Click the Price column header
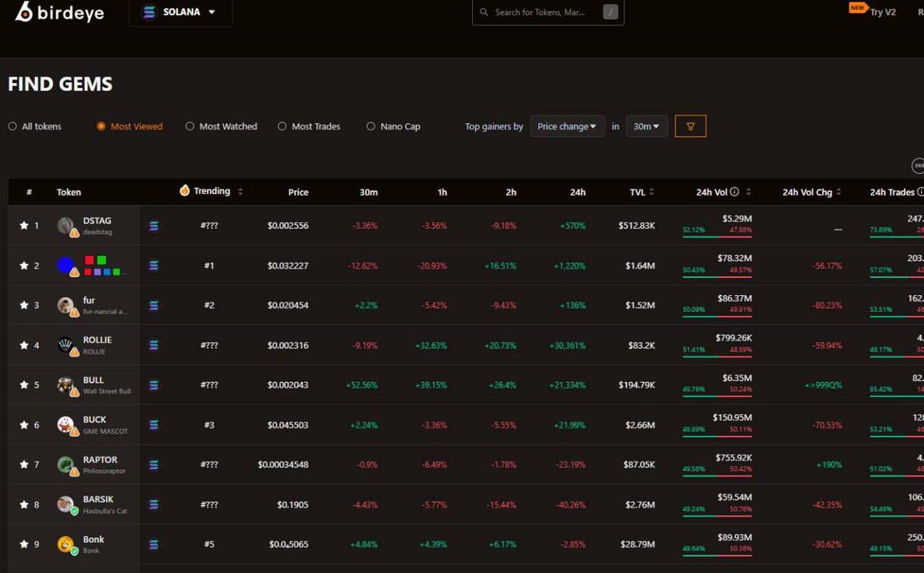This screenshot has height=573, width=924. (298, 192)
